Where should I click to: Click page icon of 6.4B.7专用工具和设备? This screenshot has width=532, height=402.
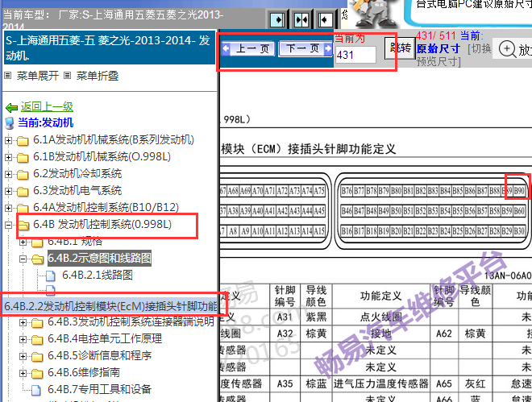[x=36, y=390]
